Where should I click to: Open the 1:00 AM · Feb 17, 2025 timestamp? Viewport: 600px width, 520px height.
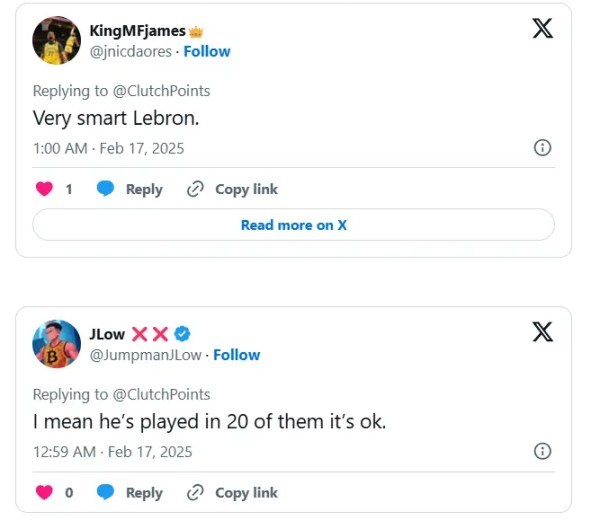tap(108, 148)
